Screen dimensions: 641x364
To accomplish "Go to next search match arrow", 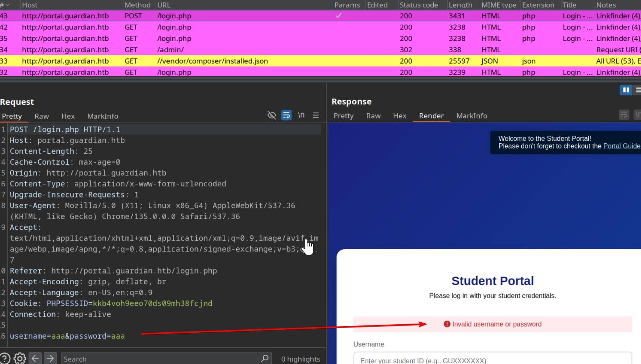I will coord(50,358).
